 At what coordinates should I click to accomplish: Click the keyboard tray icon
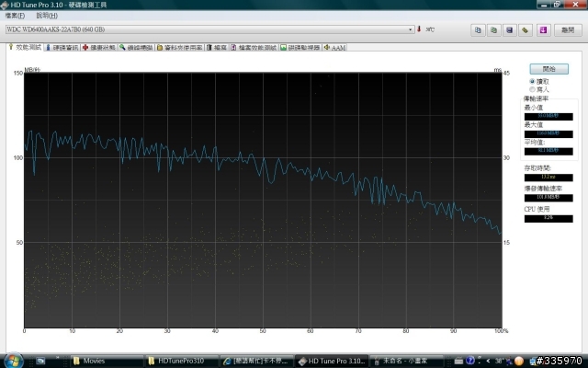point(458,362)
